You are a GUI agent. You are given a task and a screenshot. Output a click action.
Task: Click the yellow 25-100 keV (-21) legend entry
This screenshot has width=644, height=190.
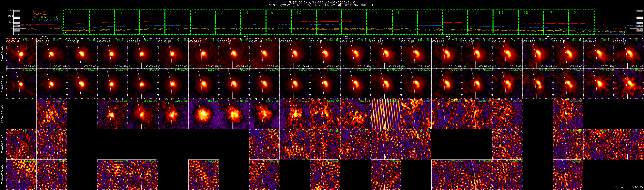(x=45, y=17)
